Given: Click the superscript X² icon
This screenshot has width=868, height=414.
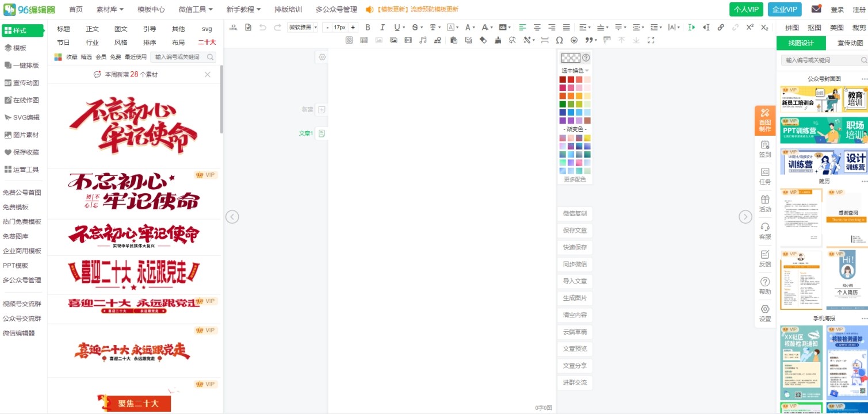Looking at the screenshot, I should point(750,28).
